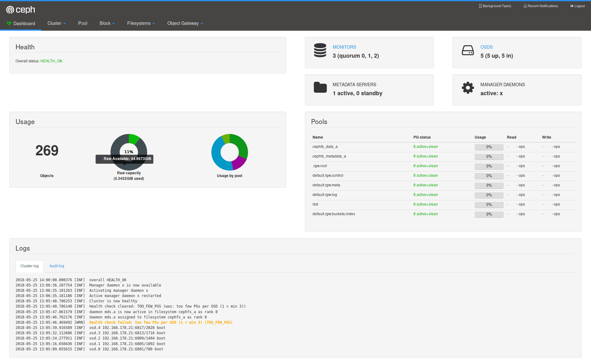Expand the Block dropdown menu

[107, 23]
